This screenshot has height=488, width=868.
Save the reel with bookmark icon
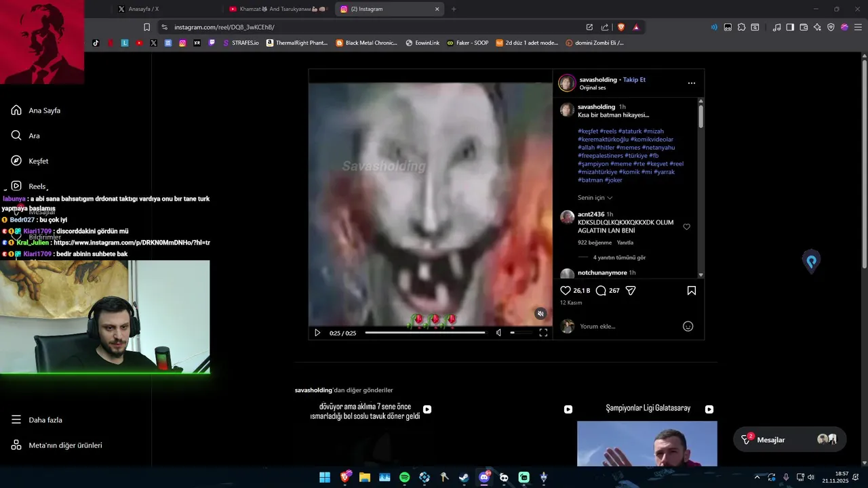click(692, 291)
